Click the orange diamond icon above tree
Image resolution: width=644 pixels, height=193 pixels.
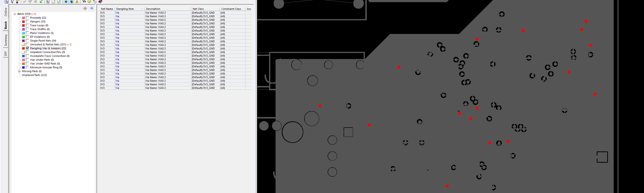[85, 8]
